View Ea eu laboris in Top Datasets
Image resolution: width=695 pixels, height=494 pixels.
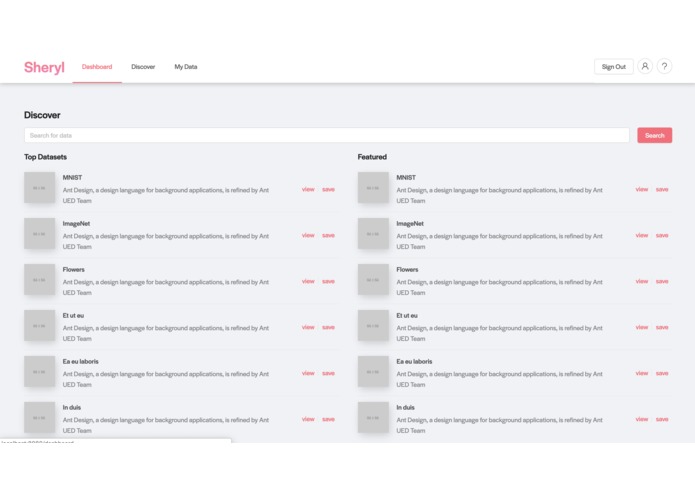pos(308,373)
